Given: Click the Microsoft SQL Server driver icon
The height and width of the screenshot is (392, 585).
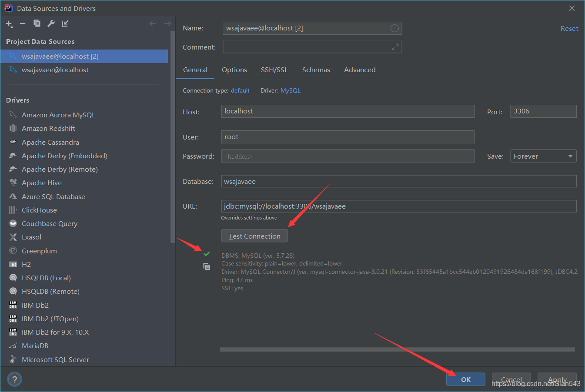Looking at the screenshot, I should click(13, 359).
